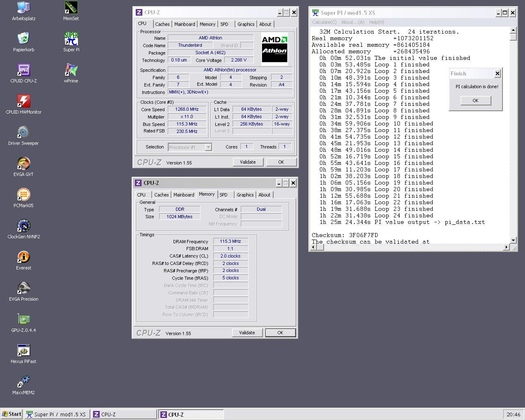
Task: Switch to Caches tab in lower CPU-Z
Action: click(x=161, y=195)
